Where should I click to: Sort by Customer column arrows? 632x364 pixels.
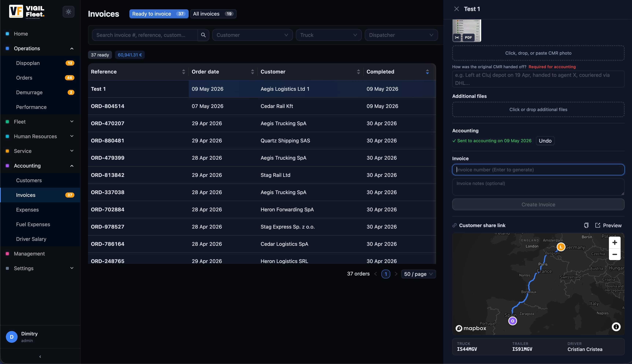pyautogui.click(x=359, y=72)
